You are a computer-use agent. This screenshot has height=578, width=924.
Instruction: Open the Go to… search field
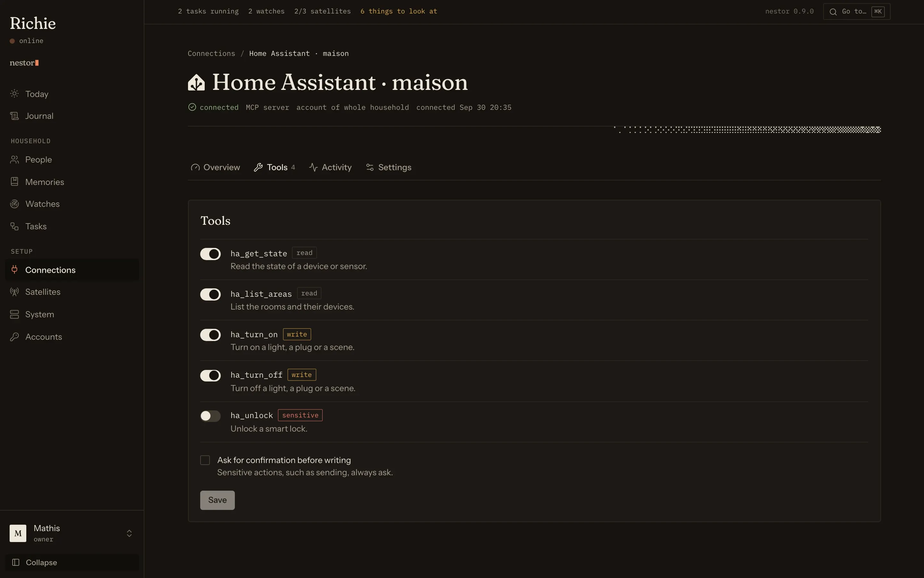pos(856,12)
